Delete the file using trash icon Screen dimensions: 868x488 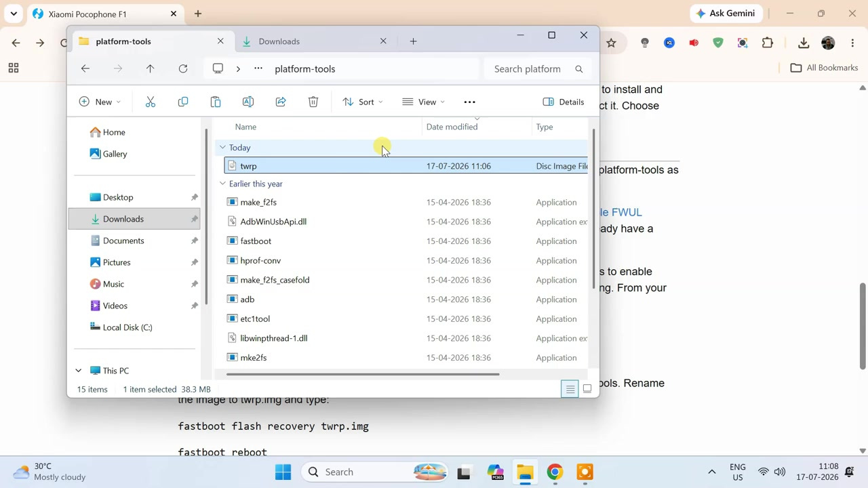[x=313, y=102]
